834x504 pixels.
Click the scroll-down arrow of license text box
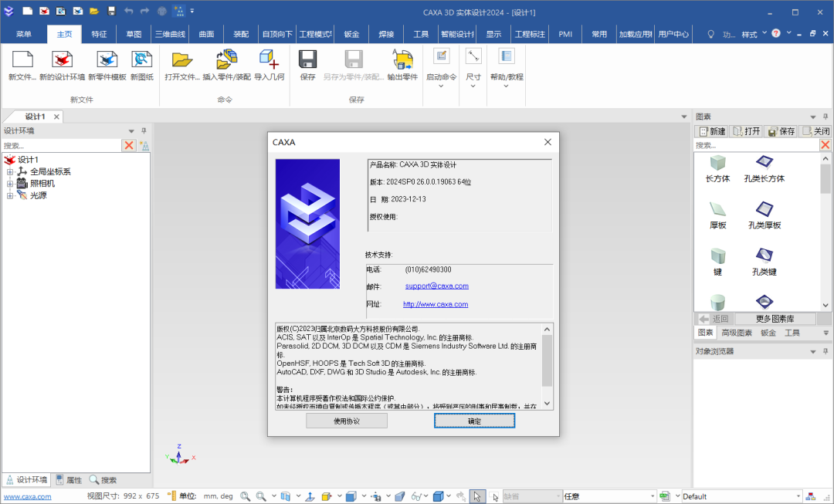(547, 404)
